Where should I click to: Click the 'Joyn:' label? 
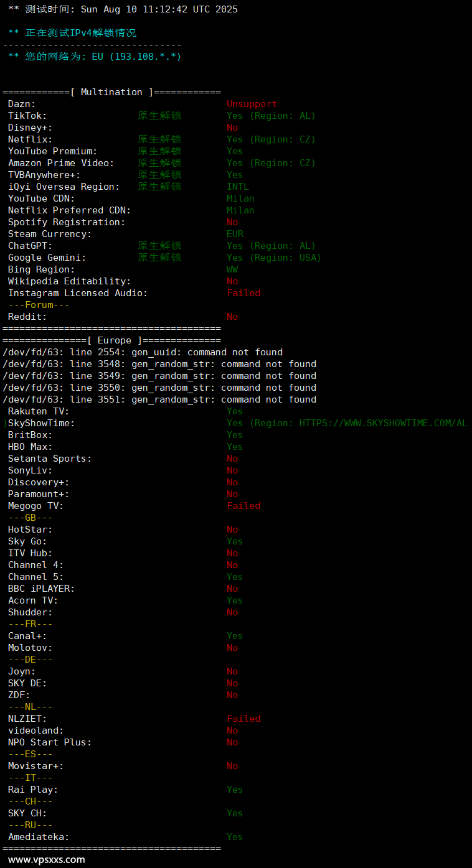tap(22, 671)
